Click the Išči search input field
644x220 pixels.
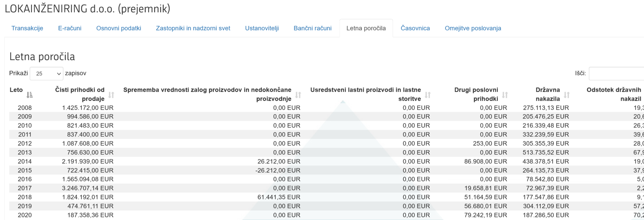click(x=617, y=74)
